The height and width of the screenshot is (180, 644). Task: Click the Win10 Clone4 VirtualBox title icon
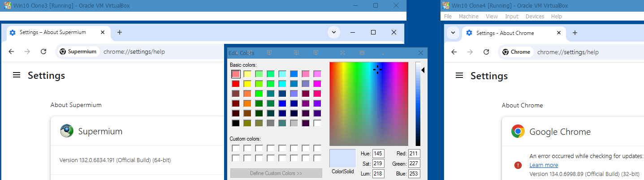pyautogui.click(x=446, y=5)
